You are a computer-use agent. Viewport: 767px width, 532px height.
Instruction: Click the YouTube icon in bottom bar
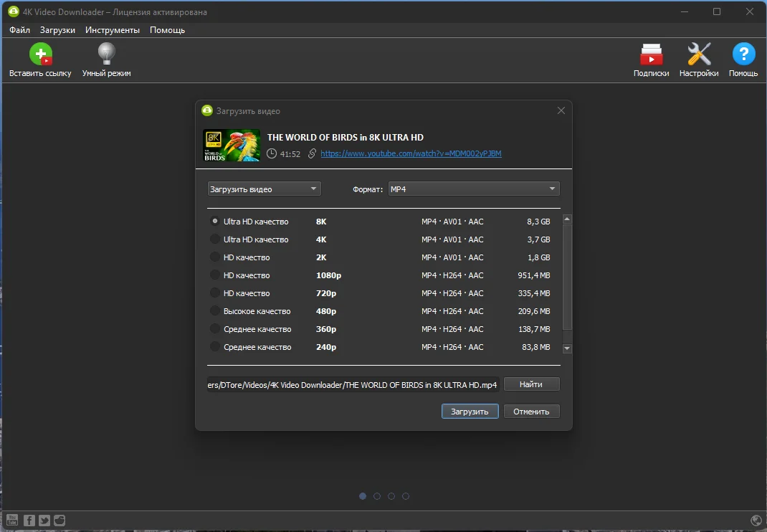(12, 520)
